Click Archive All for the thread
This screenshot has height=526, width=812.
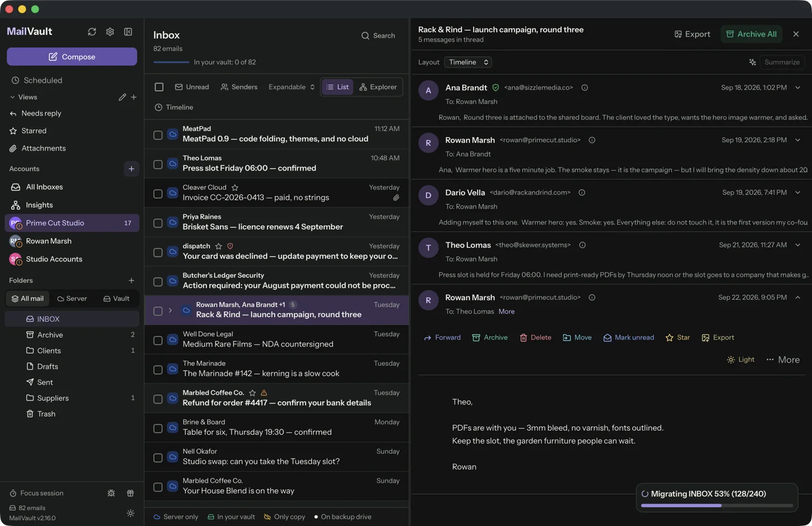(752, 34)
